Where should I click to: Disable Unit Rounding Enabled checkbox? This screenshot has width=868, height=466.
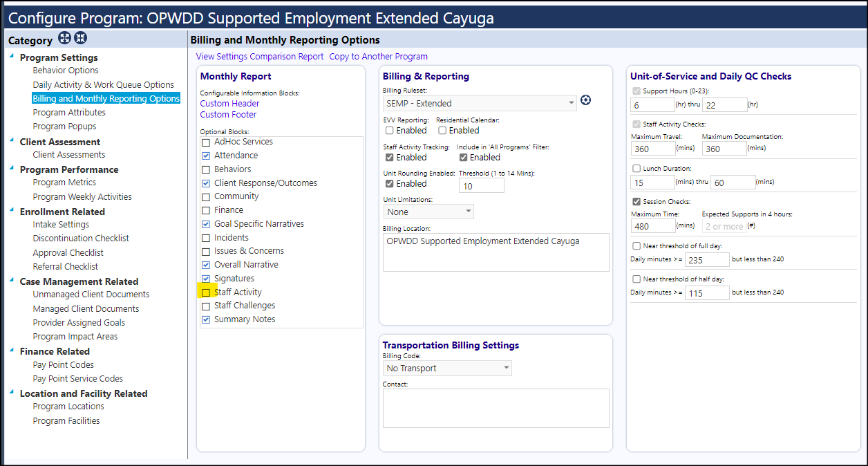point(390,184)
